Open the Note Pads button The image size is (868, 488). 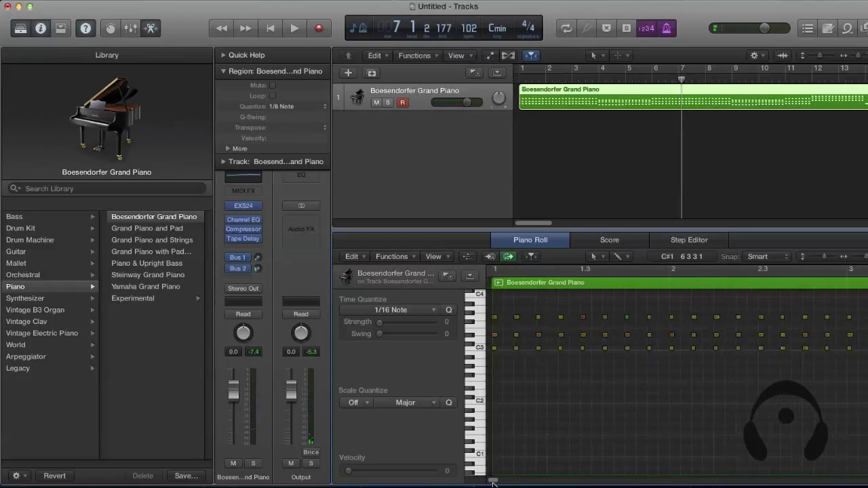(828, 28)
